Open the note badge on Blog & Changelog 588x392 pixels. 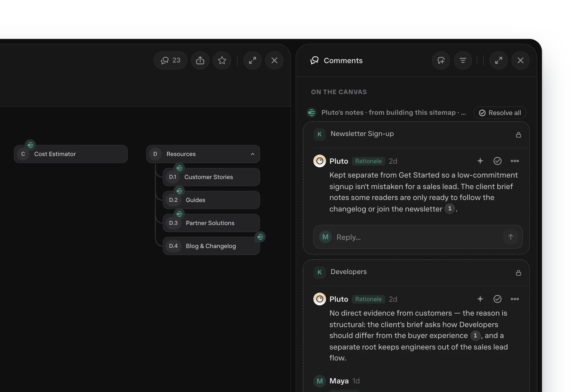point(260,237)
